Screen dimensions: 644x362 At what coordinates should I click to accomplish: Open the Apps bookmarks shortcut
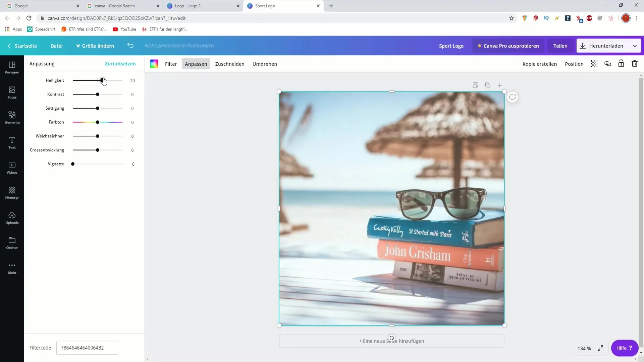click(13, 29)
